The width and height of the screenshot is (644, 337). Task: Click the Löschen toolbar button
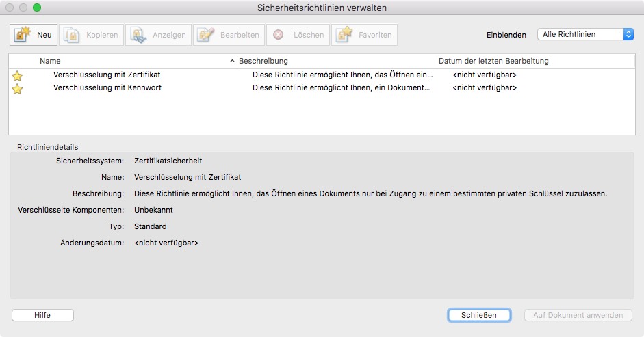tap(298, 35)
